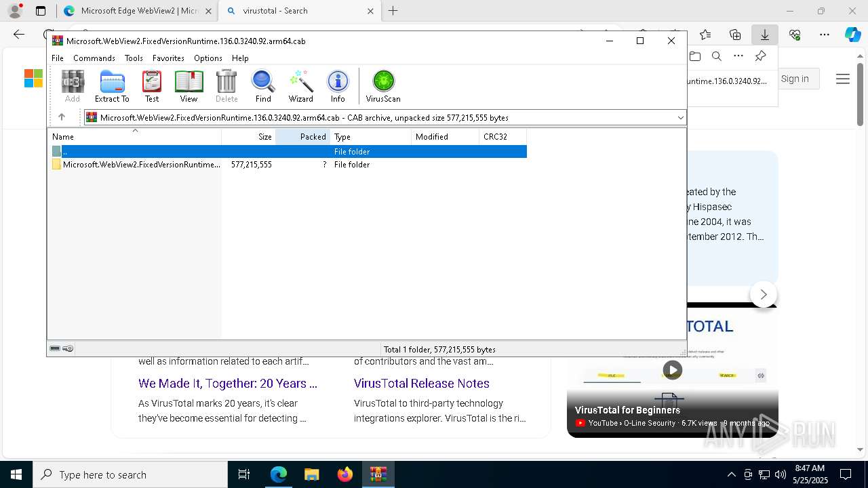
Task: Open the Copilot sidebar icon
Action: pyautogui.click(x=852, y=35)
